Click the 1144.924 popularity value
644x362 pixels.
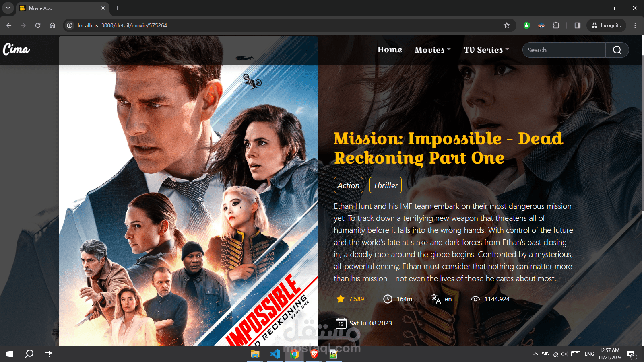point(497,299)
